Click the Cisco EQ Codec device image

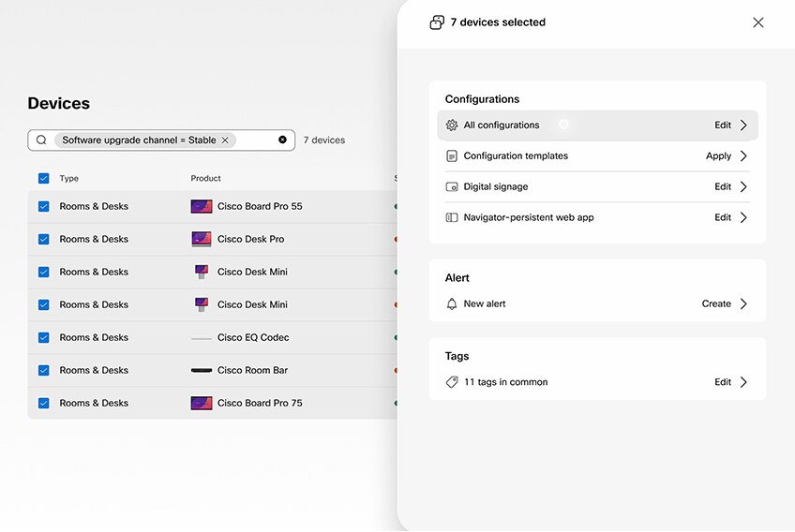[202, 338]
